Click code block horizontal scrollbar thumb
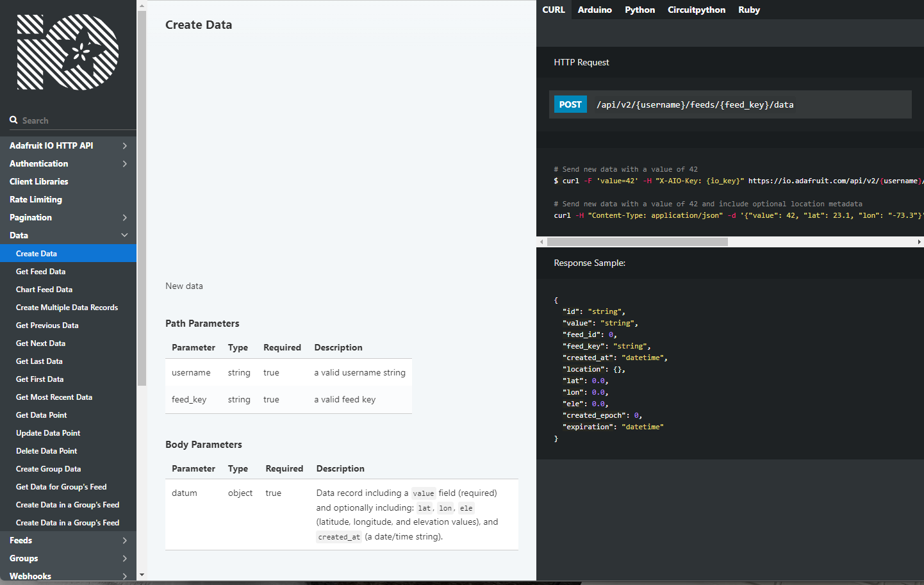 (x=638, y=242)
